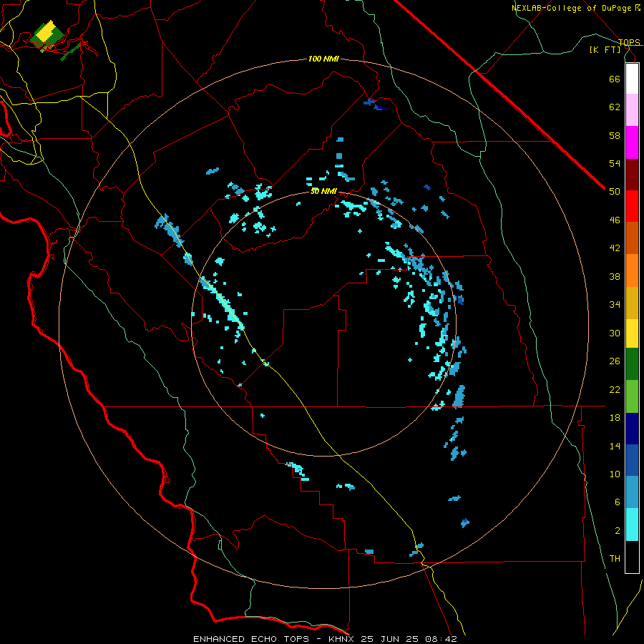Click the '58' legend value
Screen dimensions: 644x644
click(615, 135)
